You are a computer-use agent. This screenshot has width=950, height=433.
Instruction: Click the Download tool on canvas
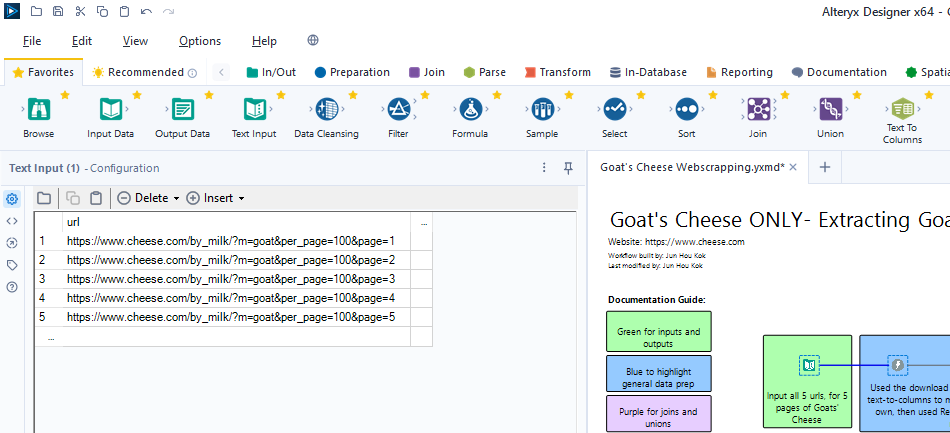tap(897, 365)
